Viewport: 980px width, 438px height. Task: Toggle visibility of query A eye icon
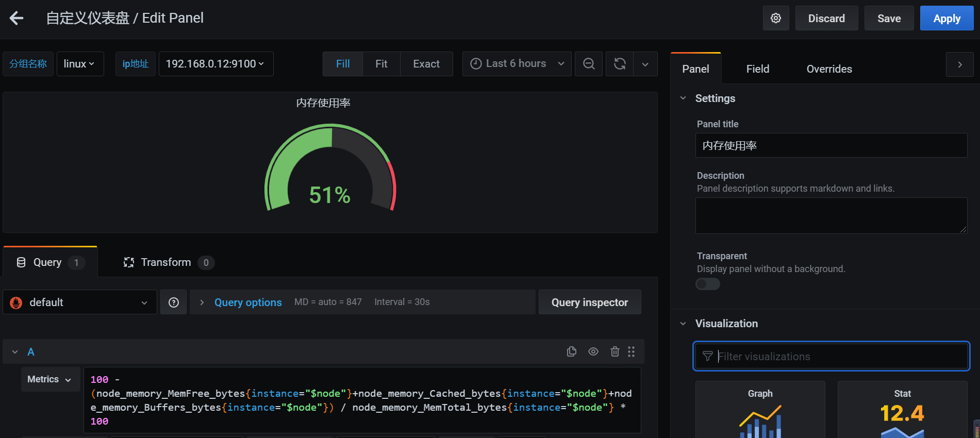click(593, 351)
